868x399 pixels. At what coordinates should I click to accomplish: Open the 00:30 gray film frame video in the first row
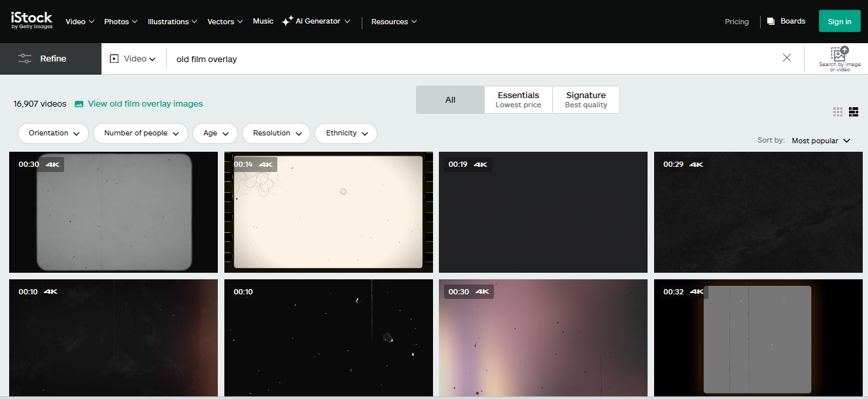pos(113,212)
